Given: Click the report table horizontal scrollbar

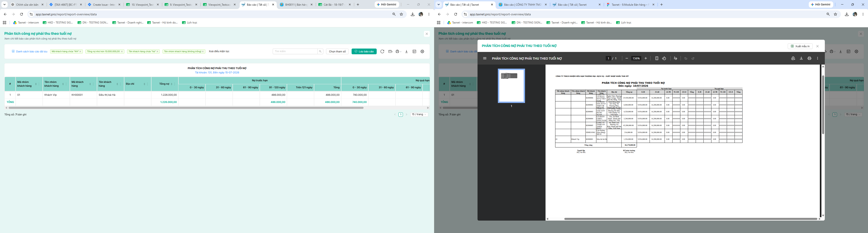Looking at the screenshot, I should [186, 108].
